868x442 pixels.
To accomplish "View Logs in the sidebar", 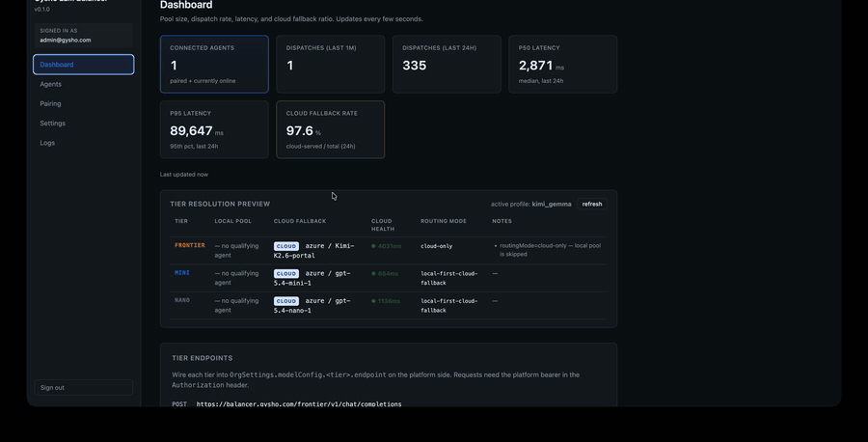I will click(x=84, y=143).
